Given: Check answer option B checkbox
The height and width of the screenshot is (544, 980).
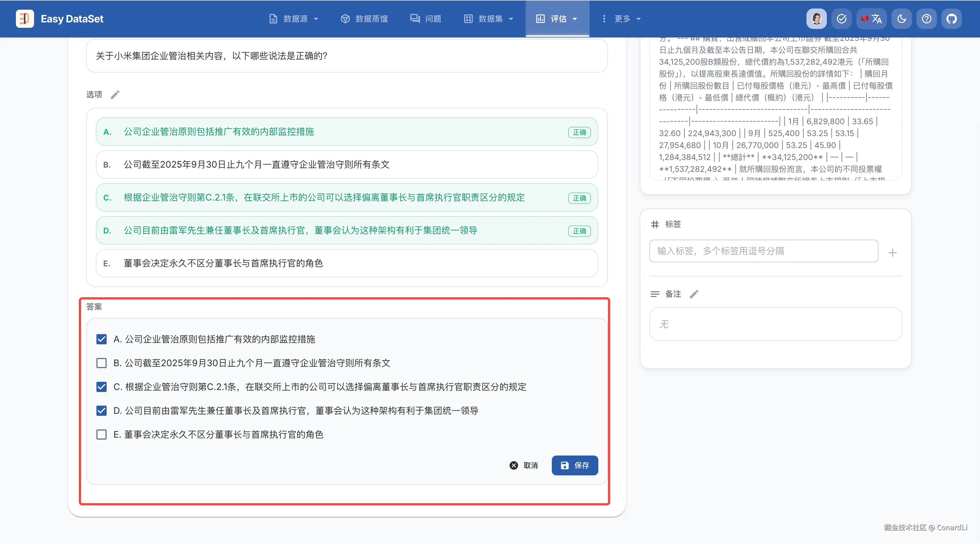Looking at the screenshot, I should coord(101,363).
